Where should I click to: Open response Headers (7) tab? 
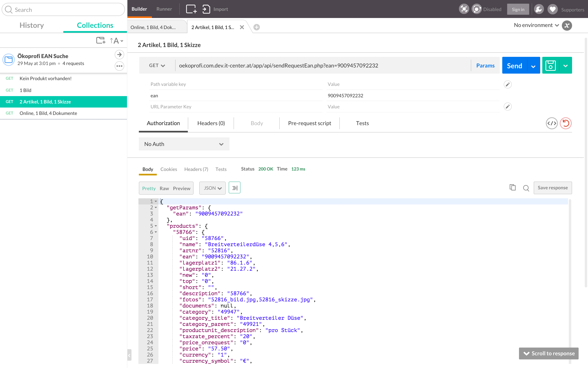(x=196, y=169)
